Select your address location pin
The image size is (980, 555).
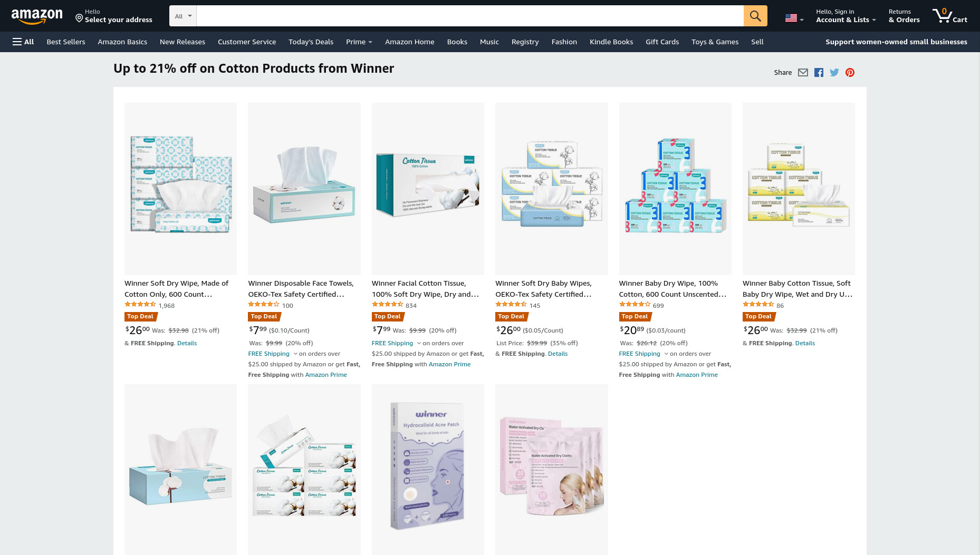79,18
